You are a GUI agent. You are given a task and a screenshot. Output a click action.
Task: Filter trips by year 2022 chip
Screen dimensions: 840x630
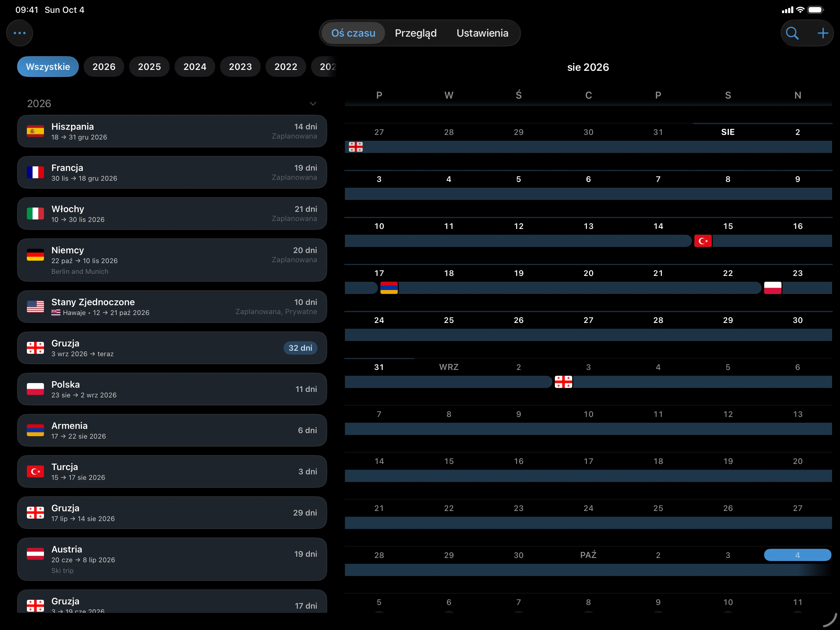pyautogui.click(x=286, y=67)
